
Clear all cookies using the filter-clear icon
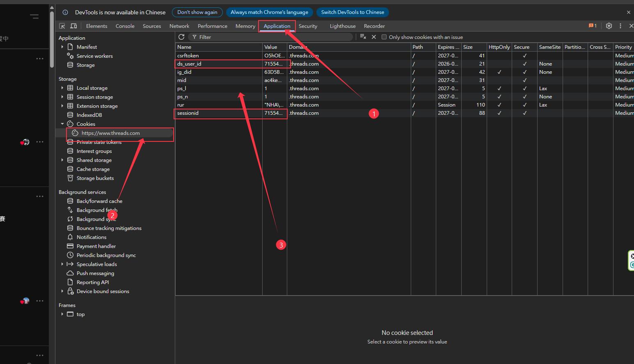point(363,37)
